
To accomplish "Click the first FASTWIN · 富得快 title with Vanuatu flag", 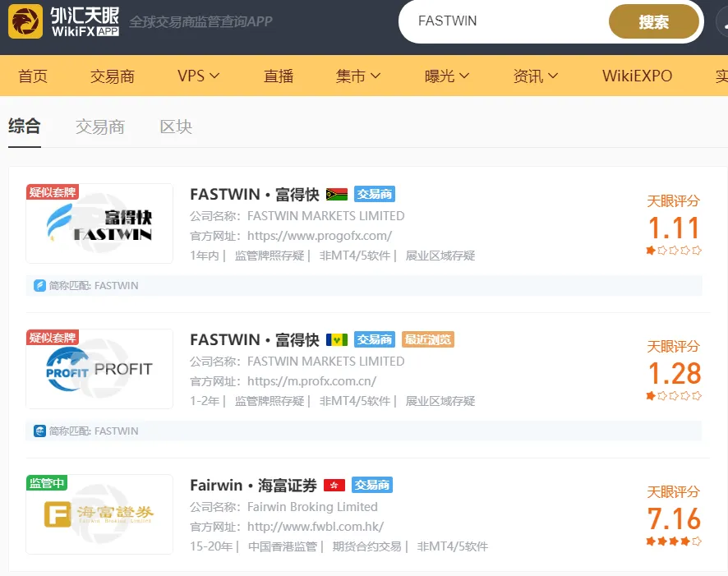I will click(255, 195).
